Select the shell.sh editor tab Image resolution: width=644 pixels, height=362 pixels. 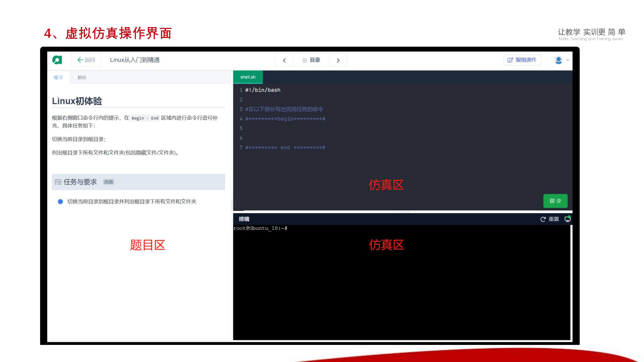point(248,77)
